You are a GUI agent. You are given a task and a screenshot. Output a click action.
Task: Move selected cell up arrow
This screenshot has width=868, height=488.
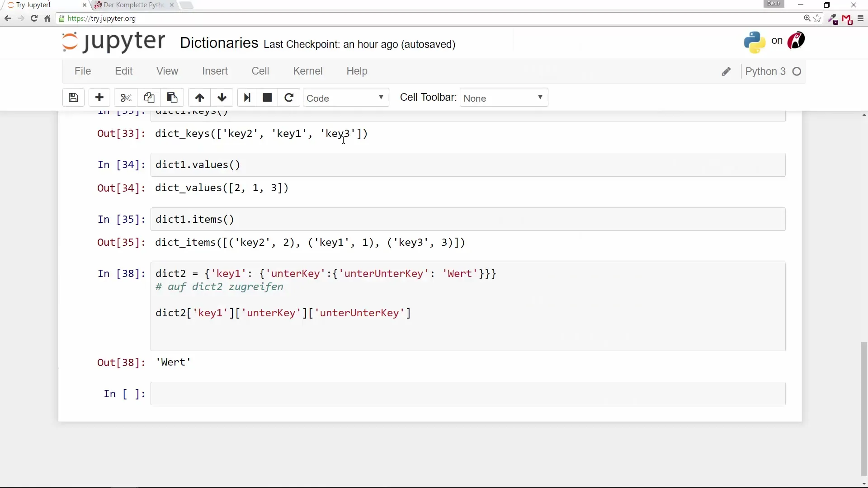199,98
